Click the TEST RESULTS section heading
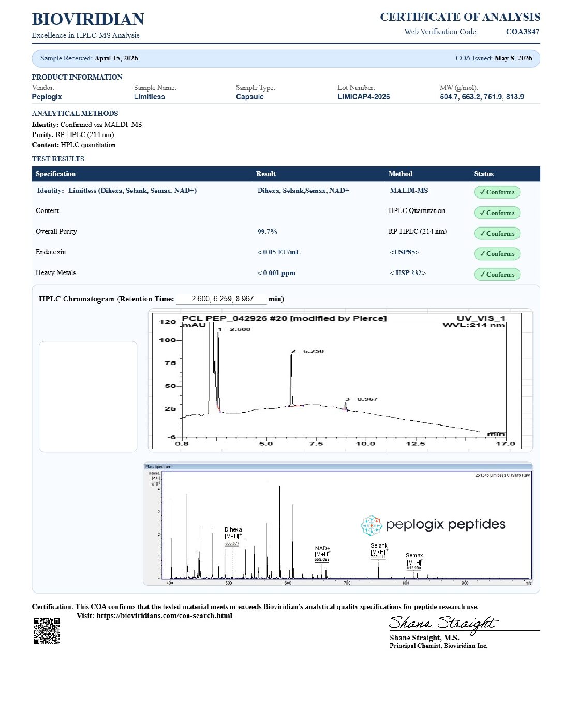The image size is (563, 728). [x=58, y=159]
